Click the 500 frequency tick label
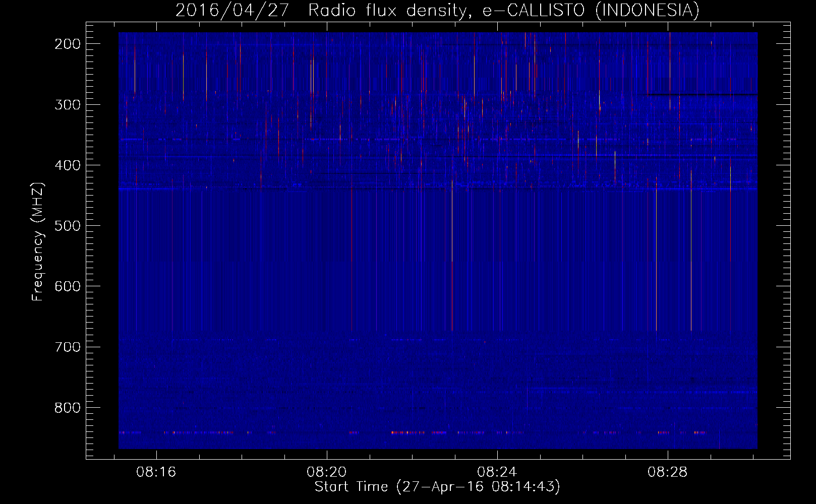The image size is (816, 504). pos(68,226)
